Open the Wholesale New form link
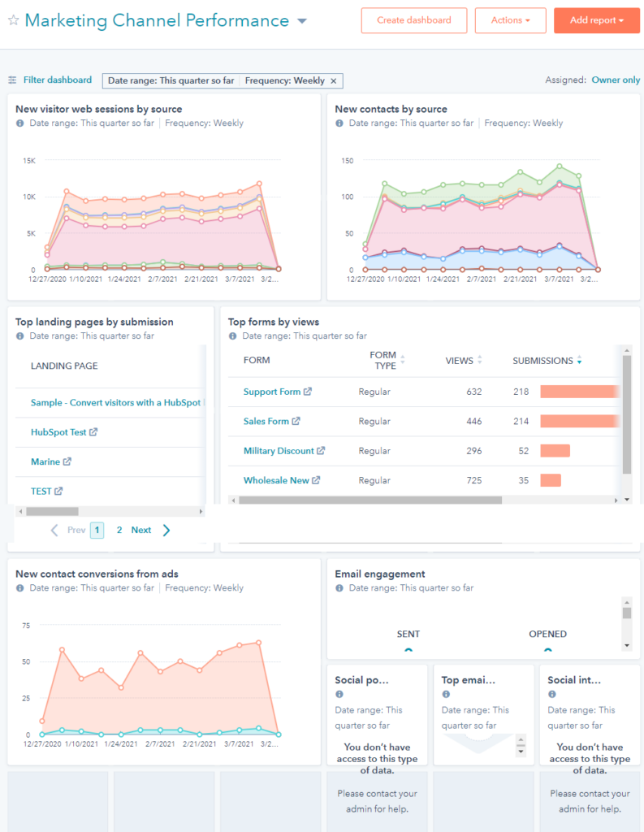The height and width of the screenshot is (832, 644). [x=276, y=480]
